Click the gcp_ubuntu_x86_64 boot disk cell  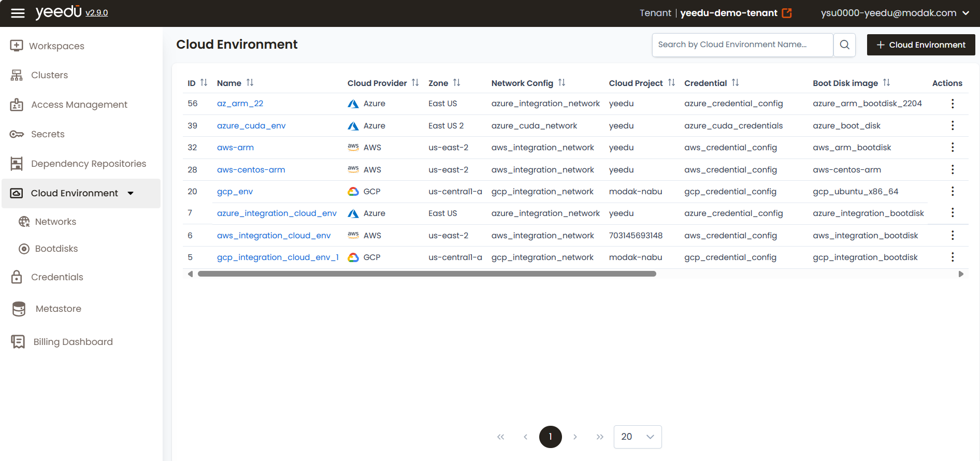pyautogui.click(x=855, y=192)
